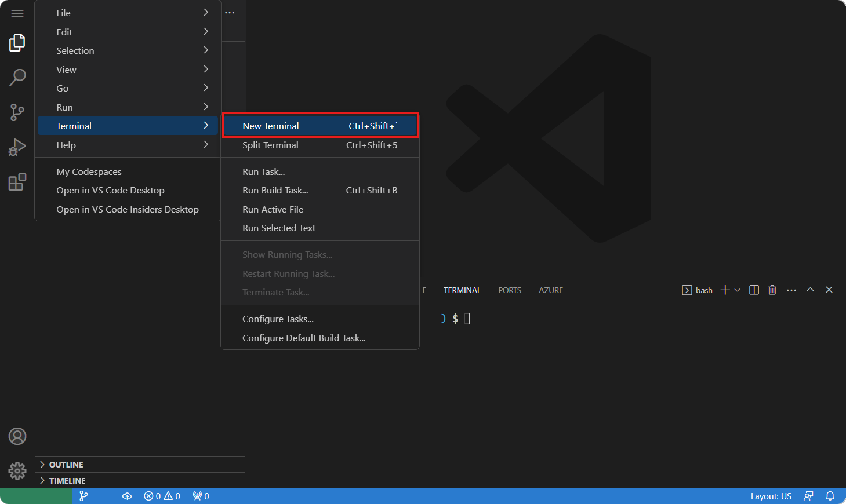
Task: Open the Extensions view
Action: point(17,181)
